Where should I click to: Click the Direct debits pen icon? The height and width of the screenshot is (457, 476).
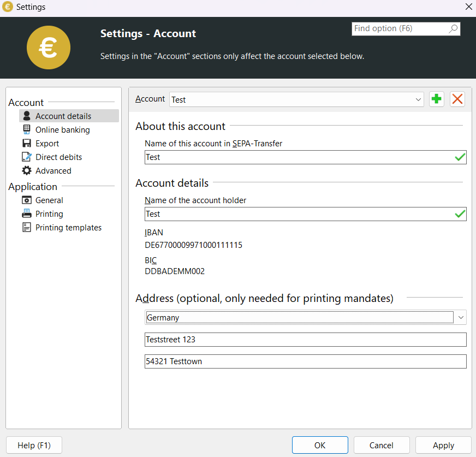(27, 157)
